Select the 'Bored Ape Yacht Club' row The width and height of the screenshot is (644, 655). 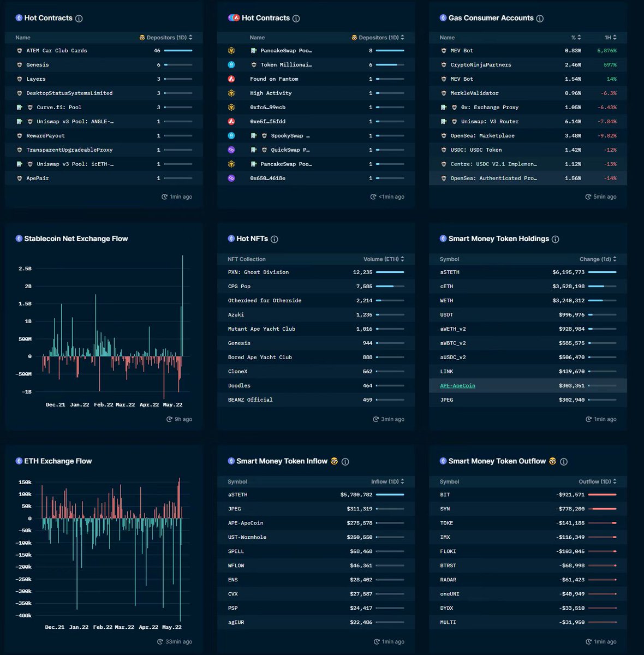[315, 357]
